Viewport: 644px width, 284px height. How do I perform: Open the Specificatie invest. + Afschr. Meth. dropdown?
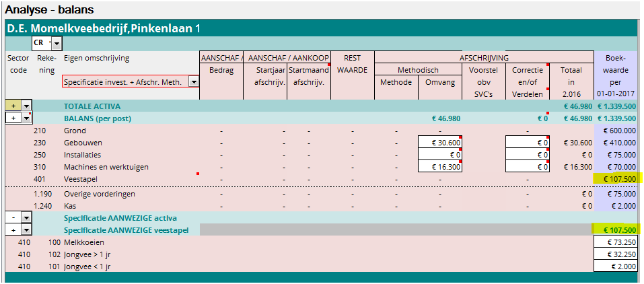[x=194, y=81]
